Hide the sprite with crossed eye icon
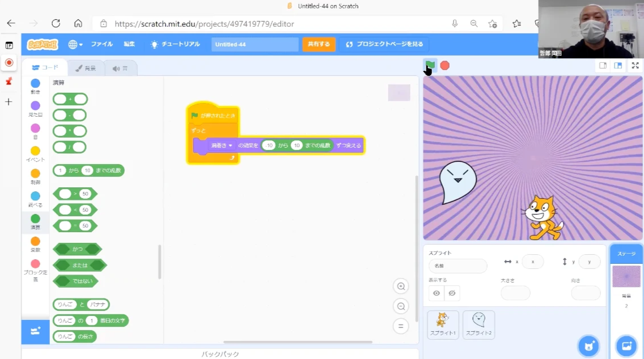644x359 pixels. (x=452, y=293)
